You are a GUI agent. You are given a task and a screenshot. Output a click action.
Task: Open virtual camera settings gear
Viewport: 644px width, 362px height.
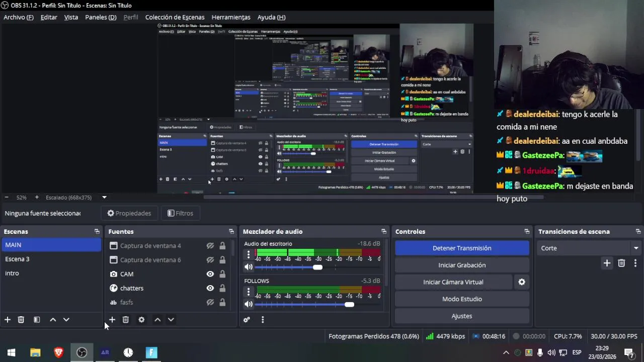click(x=522, y=282)
